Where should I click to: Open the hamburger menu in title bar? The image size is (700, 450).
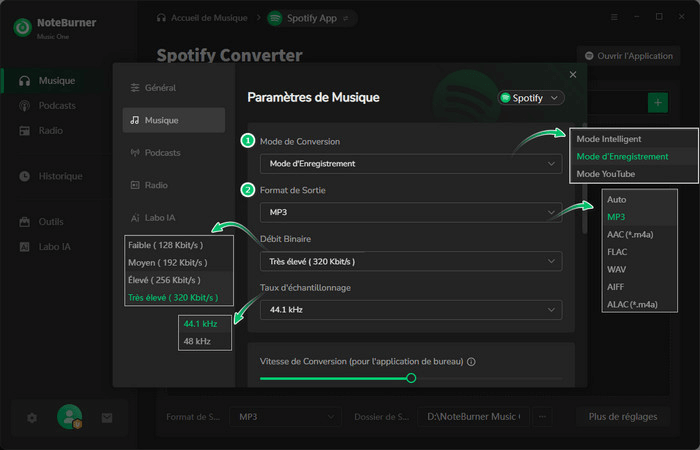click(x=614, y=17)
